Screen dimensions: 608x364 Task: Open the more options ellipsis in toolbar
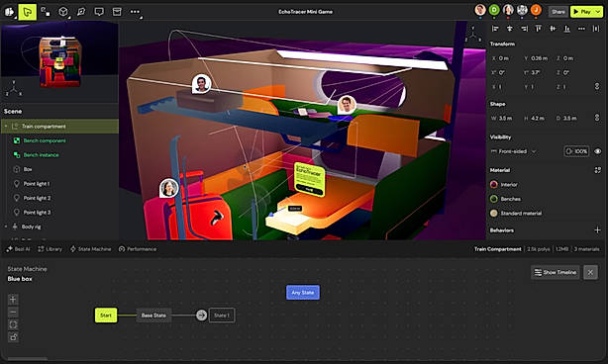click(x=135, y=12)
